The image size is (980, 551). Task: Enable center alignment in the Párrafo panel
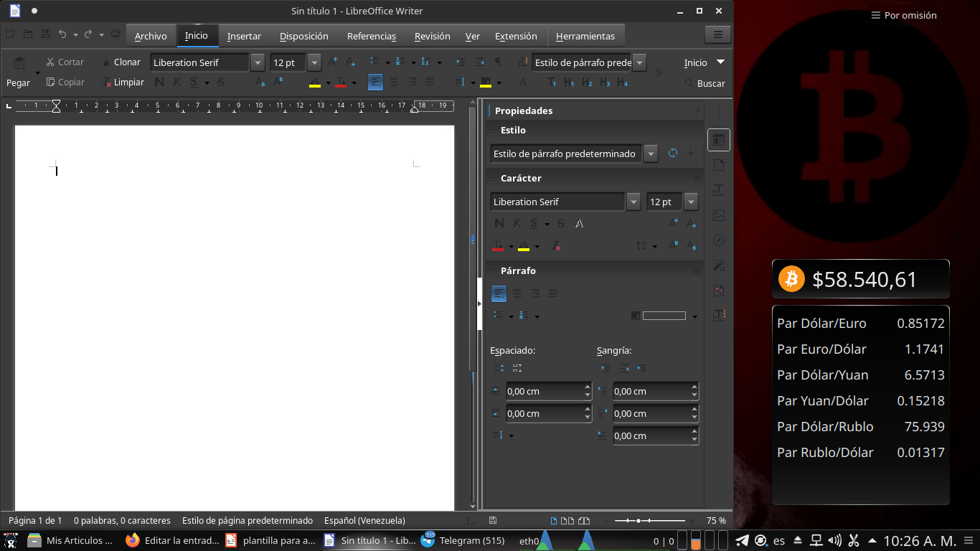pyautogui.click(x=517, y=293)
